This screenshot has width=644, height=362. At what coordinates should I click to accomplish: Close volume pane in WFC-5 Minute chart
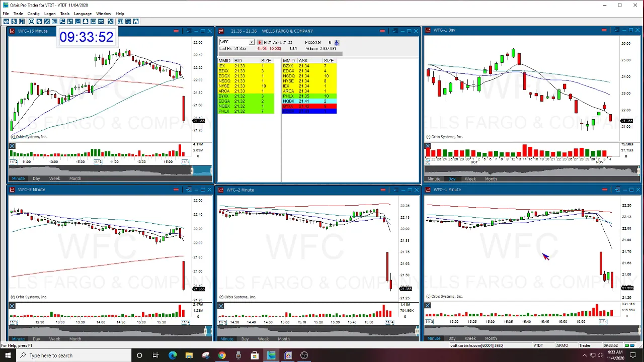[x=12, y=306]
